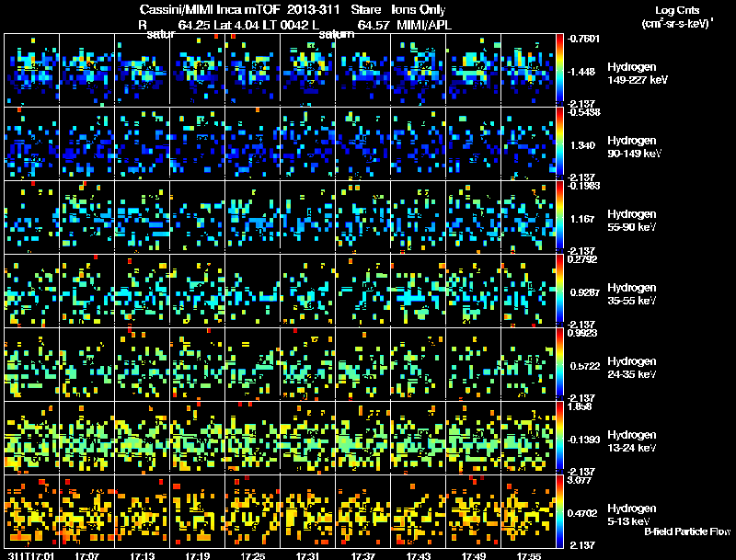This screenshot has width=736, height=560.
Task: Open the 13-24 keV image panel at 17:49
Action: [x=474, y=438]
